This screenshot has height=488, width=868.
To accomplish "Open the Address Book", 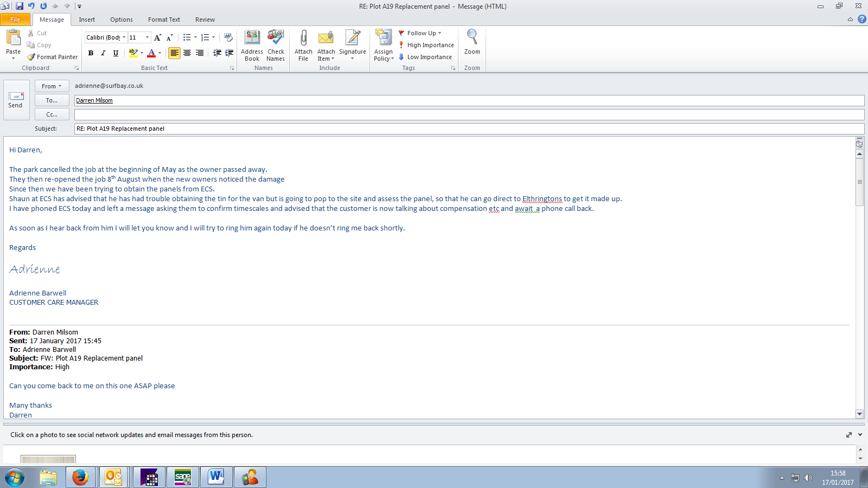I will pyautogui.click(x=252, y=38).
